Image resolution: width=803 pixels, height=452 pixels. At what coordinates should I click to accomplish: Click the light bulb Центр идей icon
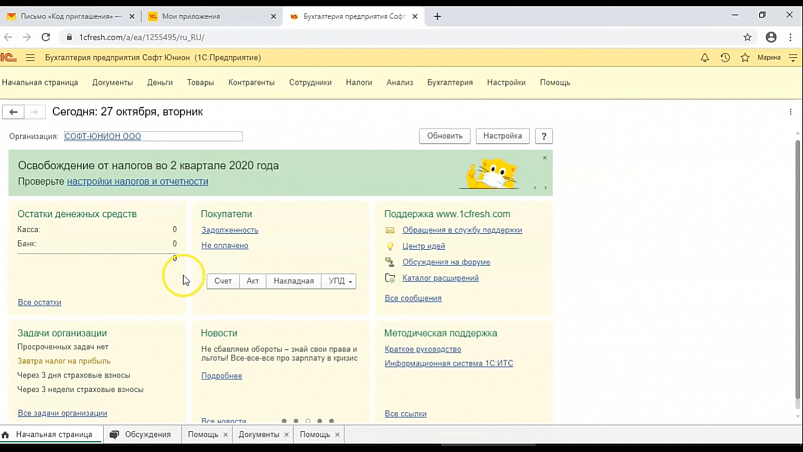390,246
